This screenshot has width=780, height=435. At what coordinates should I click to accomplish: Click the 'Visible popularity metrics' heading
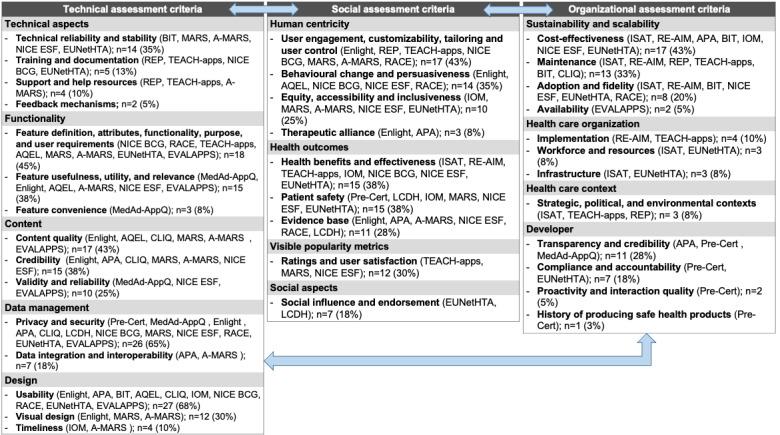coord(329,246)
